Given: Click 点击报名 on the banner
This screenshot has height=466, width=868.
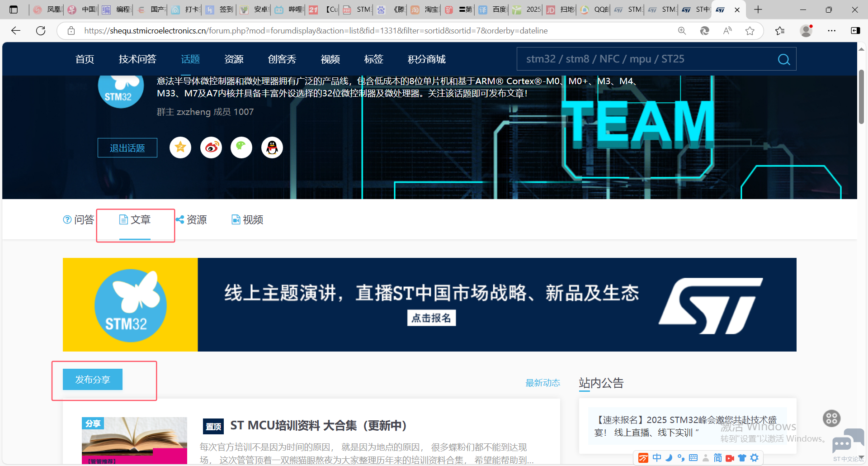Looking at the screenshot, I should tap(431, 318).
